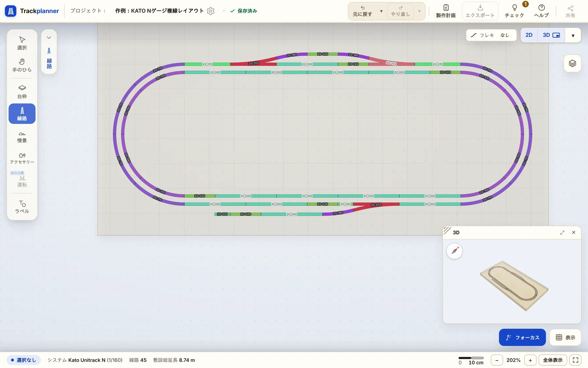Select the ラベル label tool
Screen dimensions: 588x368
(x=22, y=207)
